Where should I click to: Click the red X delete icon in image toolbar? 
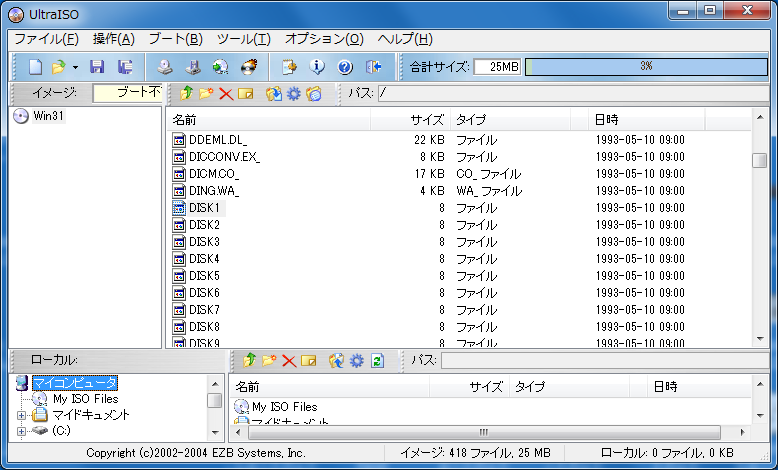coord(226,94)
